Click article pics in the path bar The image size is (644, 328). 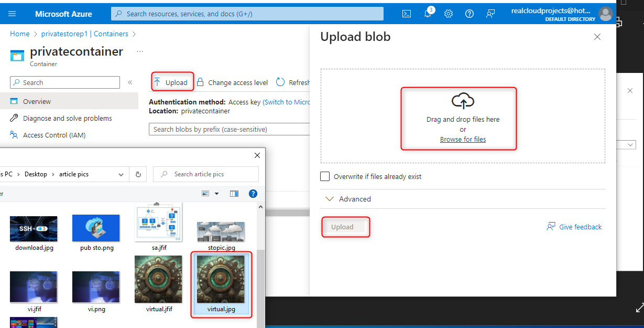(x=73, y=174)
